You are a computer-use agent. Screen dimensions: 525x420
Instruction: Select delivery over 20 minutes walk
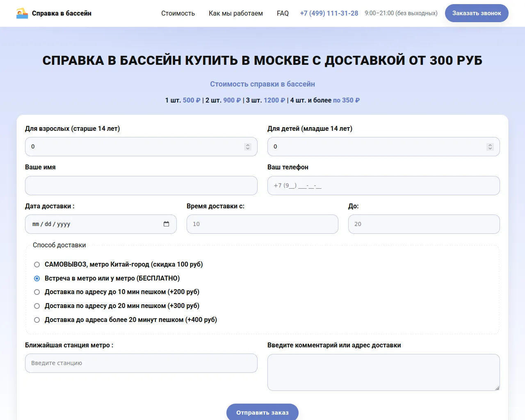coord(37,320)
